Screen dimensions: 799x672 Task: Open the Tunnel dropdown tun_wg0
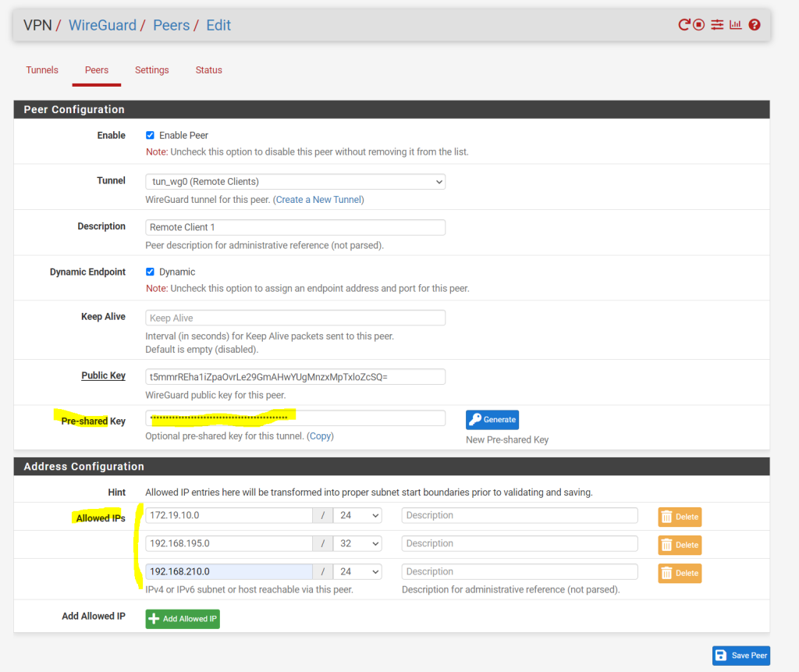click(x=295, y=182)
